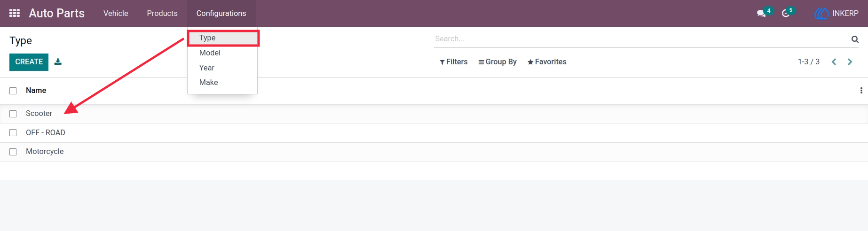Viewport: 868px width, 231px height.
Task: Open the conversations chat icon
Action: [x=761, y=13]
